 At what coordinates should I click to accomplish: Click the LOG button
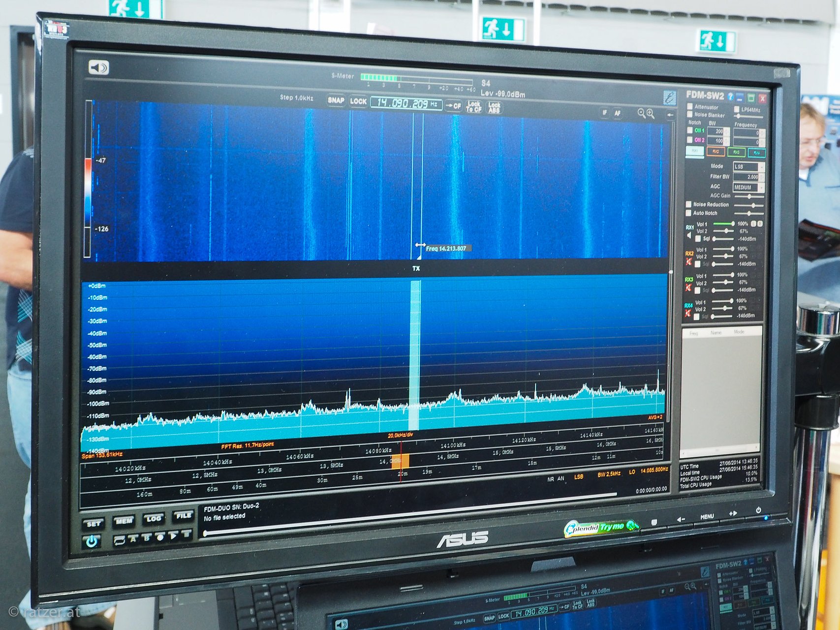click(154, 518)
